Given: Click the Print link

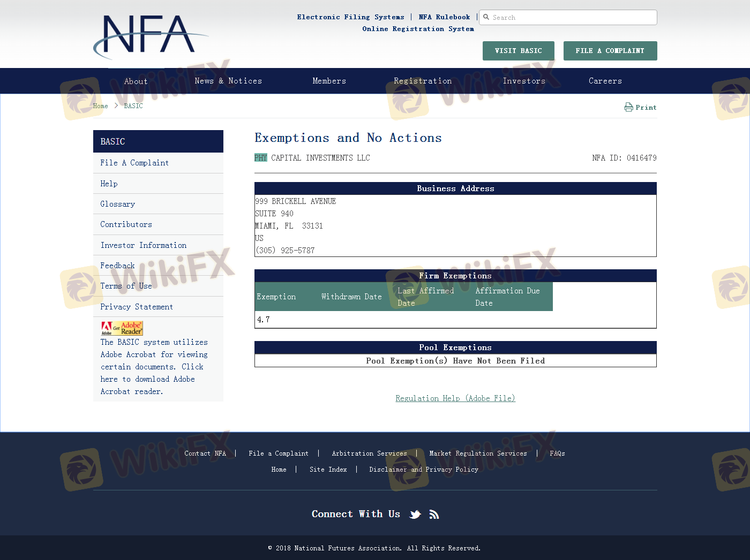Looking at the screenshot, I should coord(646,108).
